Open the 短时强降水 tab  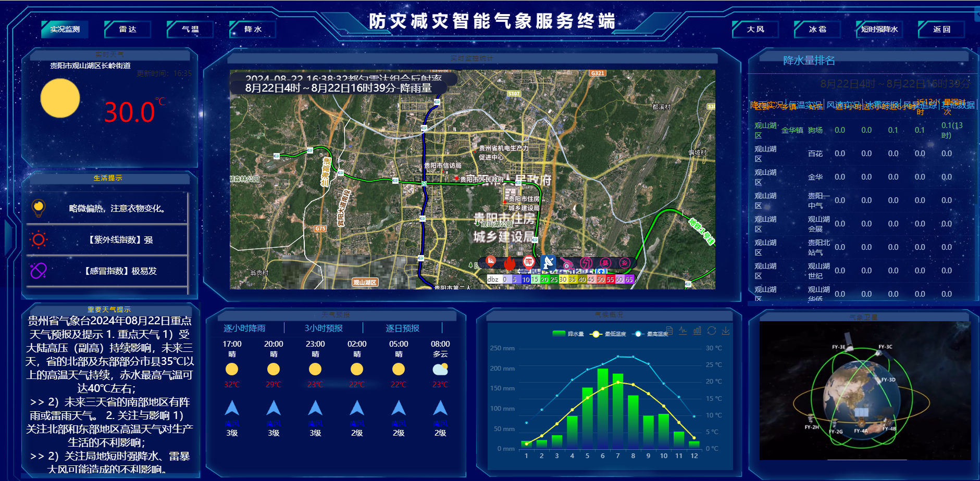[879, 29]
